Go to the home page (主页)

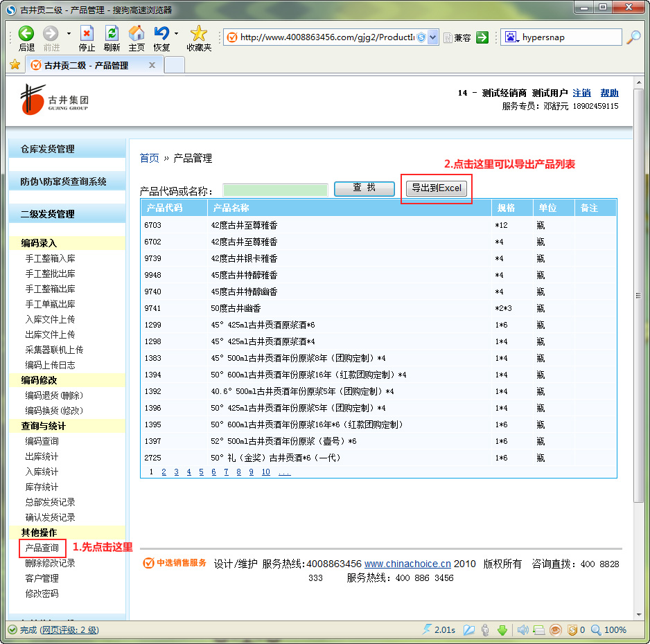tap(137, 33)
